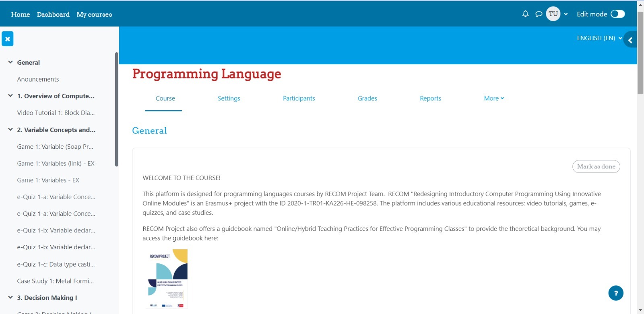The width and height of the screenshot is (644, 314).
Task: Collapse 1. Overview of Compute... section
Action: click(x=10, y=96)
